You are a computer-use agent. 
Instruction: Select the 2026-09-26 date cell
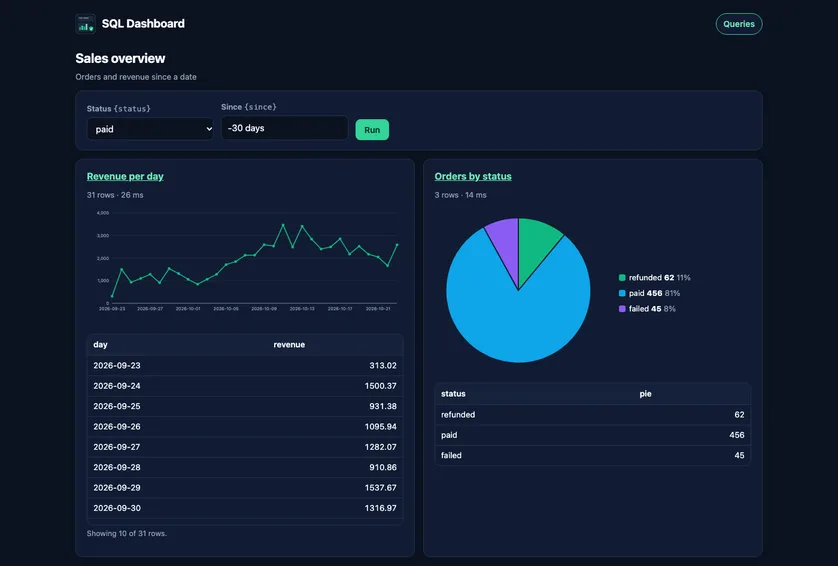point(117,427)
